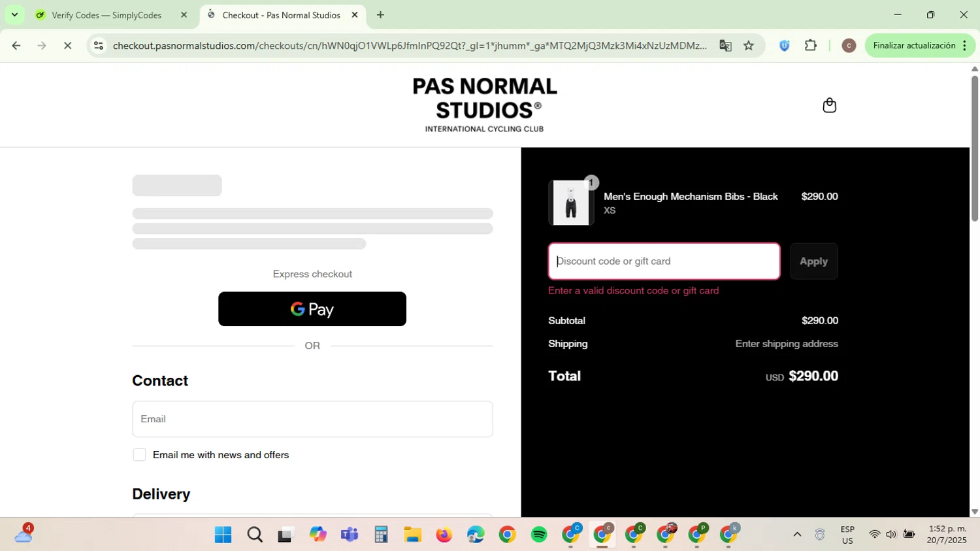Viewport: 980px width, 551px height.
Task: Open Windows taskbar search
Action: click(255, 535)
